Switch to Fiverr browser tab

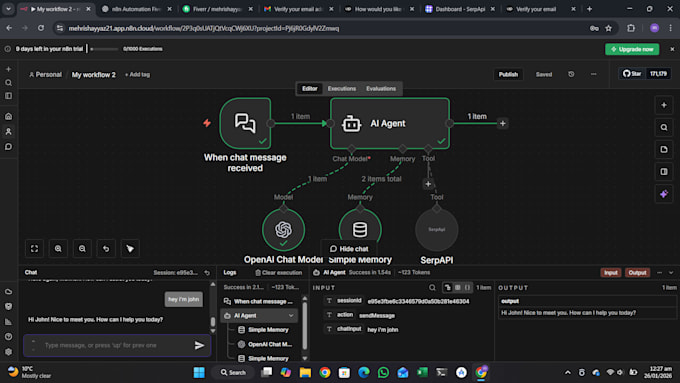point(217,9)
